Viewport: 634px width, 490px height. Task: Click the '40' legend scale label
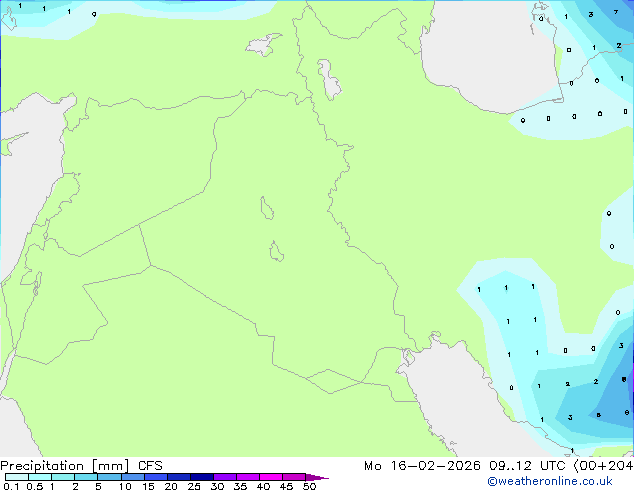263,486
